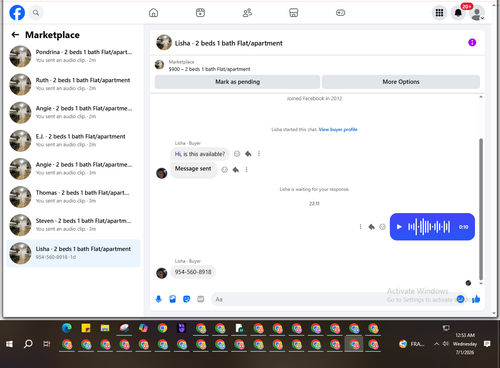The height and width of the screenshot is (368, 500).
Task: Show hidden system tray icons
Action: (436, 344)
